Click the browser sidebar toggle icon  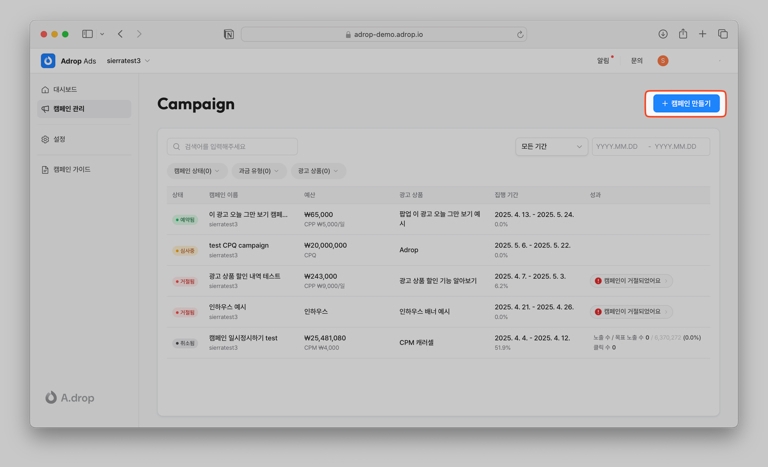point(88,34)
